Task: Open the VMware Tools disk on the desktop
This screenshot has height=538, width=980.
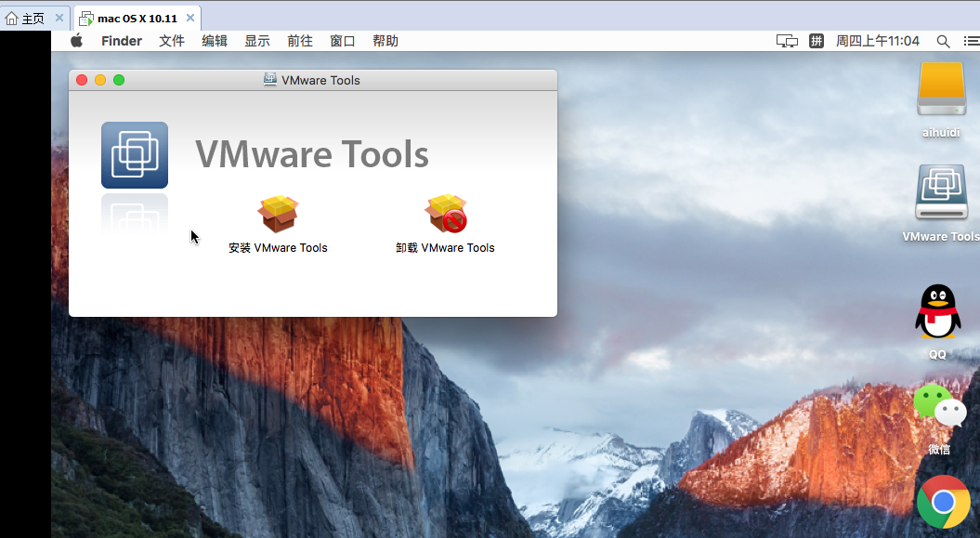Action: point(941,192)
